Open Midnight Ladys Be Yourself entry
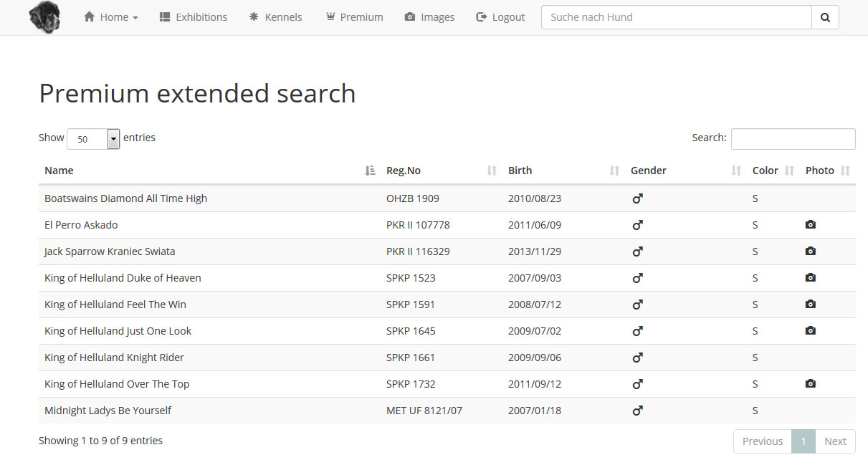Screen dimensions: 868x465 click(108, 411)
